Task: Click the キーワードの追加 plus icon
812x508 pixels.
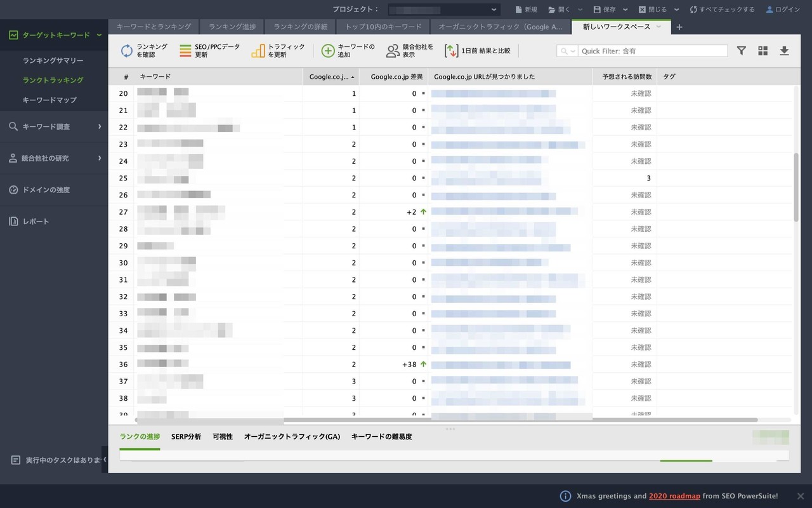Action: (x=328, y=51)
